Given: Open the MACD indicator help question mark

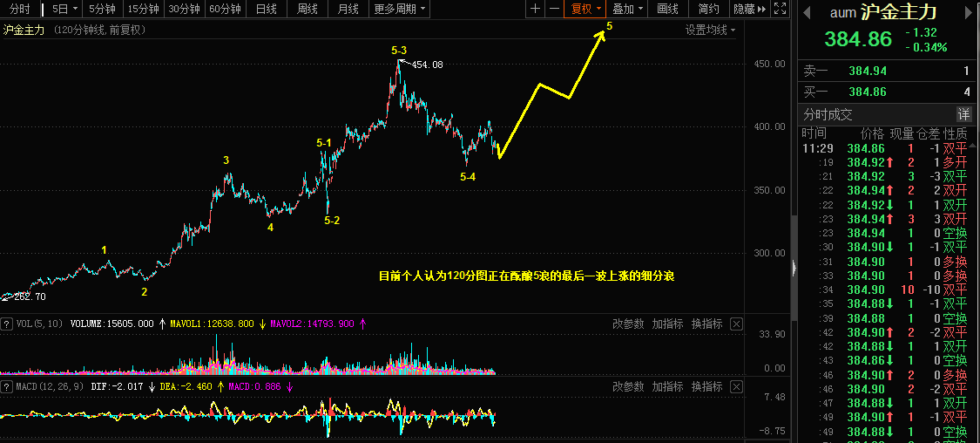Looking at the screenshot, I should (x=6, y=387).
